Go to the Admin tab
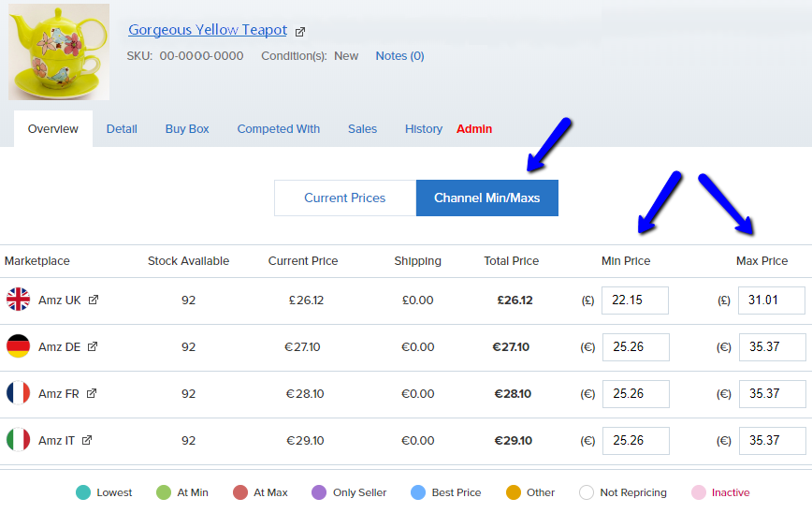 (x=474, y=129)
